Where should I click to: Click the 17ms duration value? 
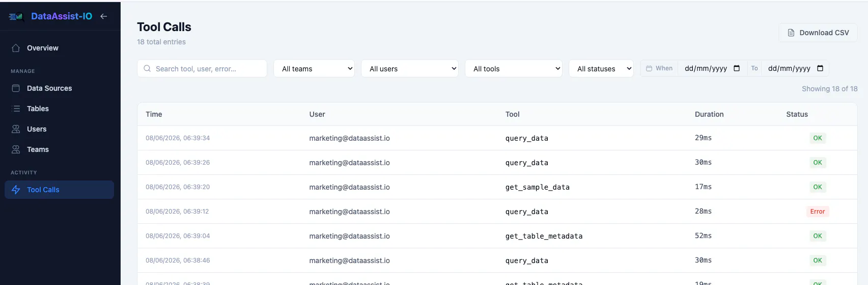tap(704, 187)
